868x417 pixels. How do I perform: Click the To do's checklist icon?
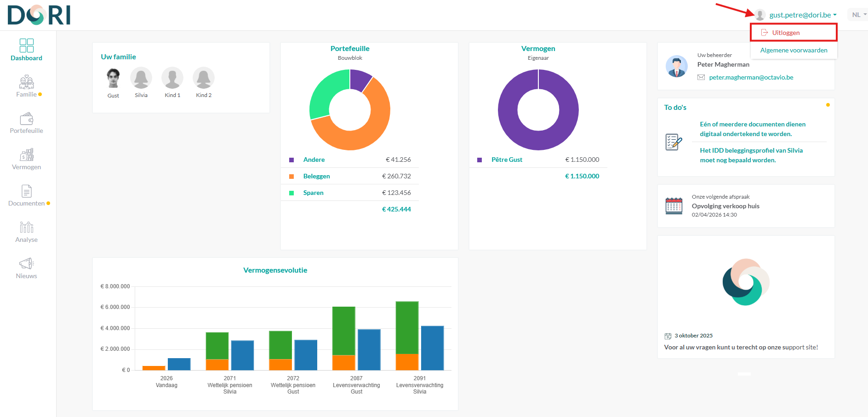pyautogui.click(x=674, y=142)
